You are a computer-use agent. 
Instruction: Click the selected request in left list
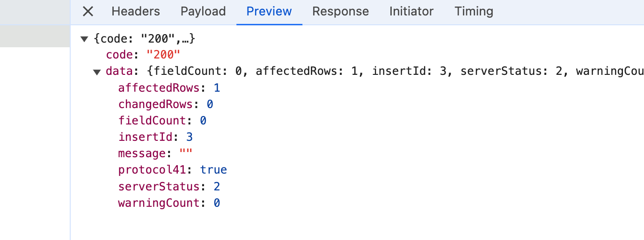[x=35, y=36]
